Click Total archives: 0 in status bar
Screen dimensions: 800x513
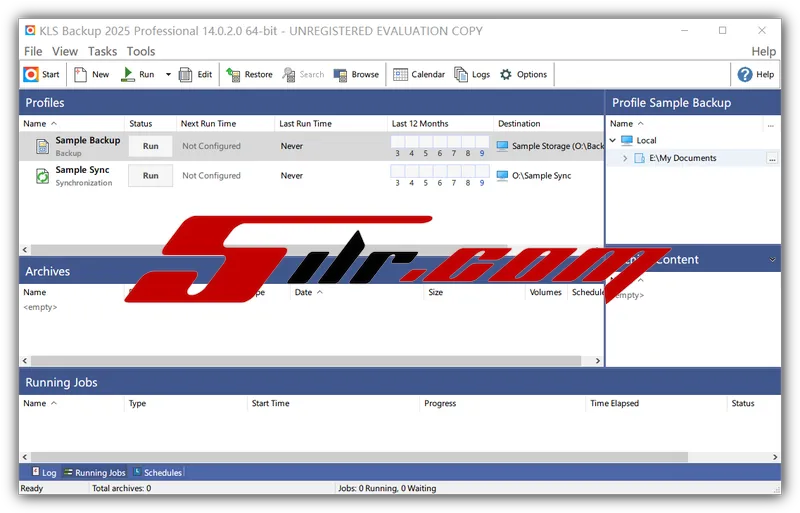coord(121,488)
